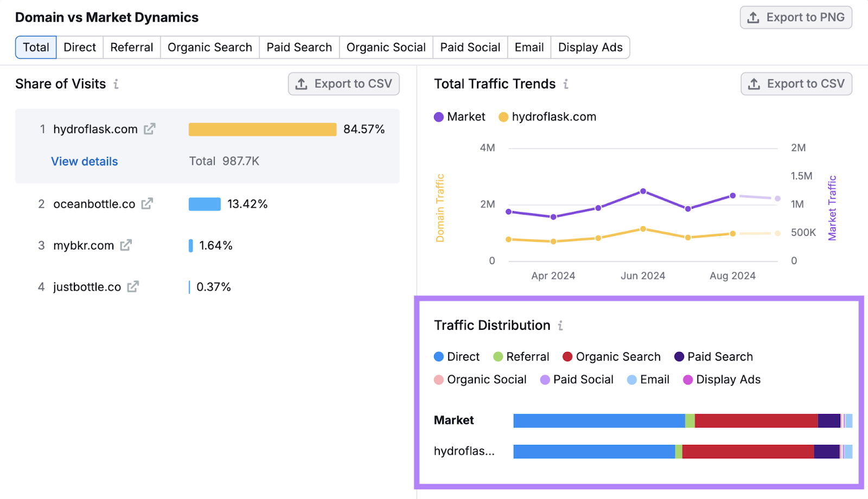Show info for Share of Visits

pos(116,84)
